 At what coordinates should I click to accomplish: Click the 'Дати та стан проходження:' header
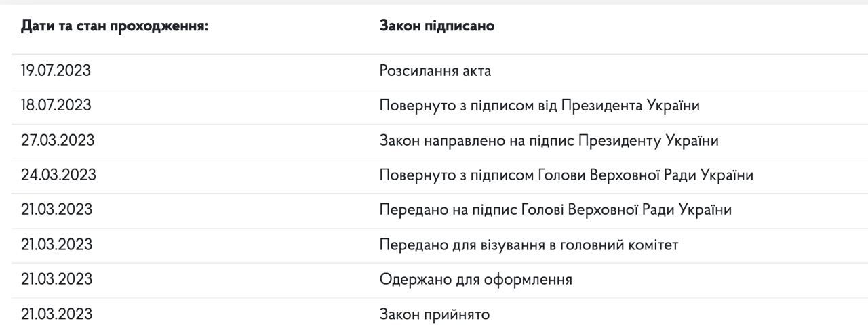114,27
